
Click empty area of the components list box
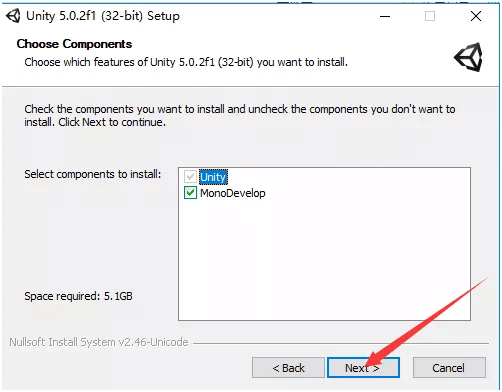pyautogui.click(x=324, y=260)
